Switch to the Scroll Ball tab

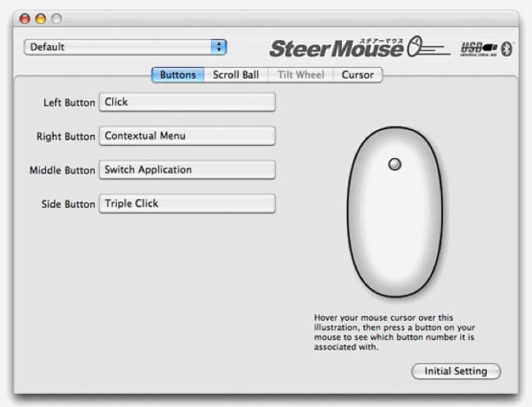[236, 75]
